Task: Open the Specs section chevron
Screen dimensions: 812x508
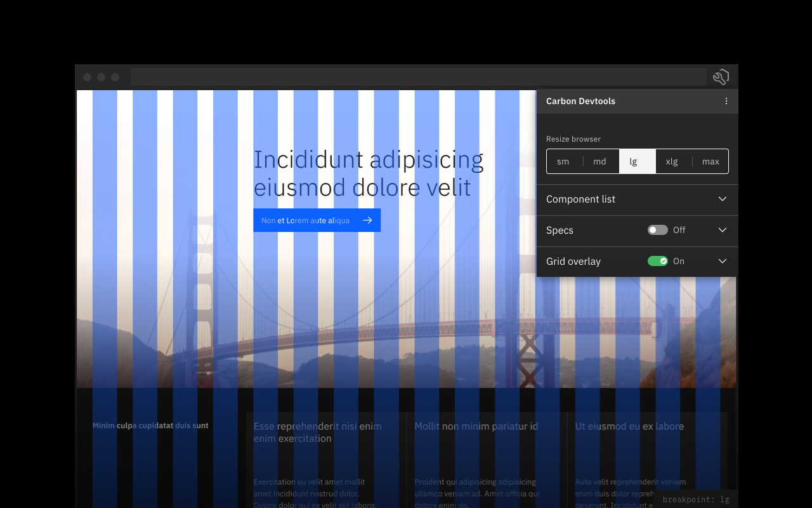Action: click(722, 230)
